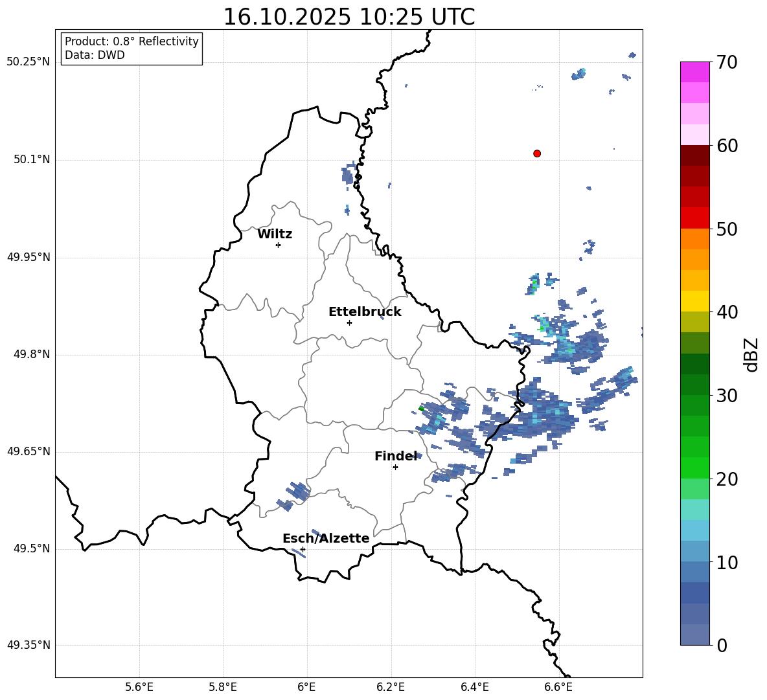Click the yellow colorbar segment at 40
767x700 pixels.
tap(694, 301)
